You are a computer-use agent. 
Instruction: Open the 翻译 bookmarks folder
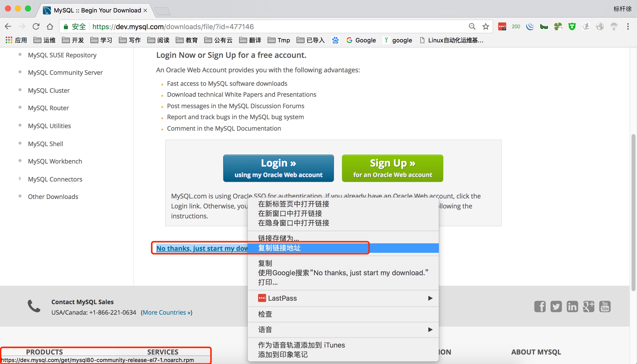pos(250,40)
